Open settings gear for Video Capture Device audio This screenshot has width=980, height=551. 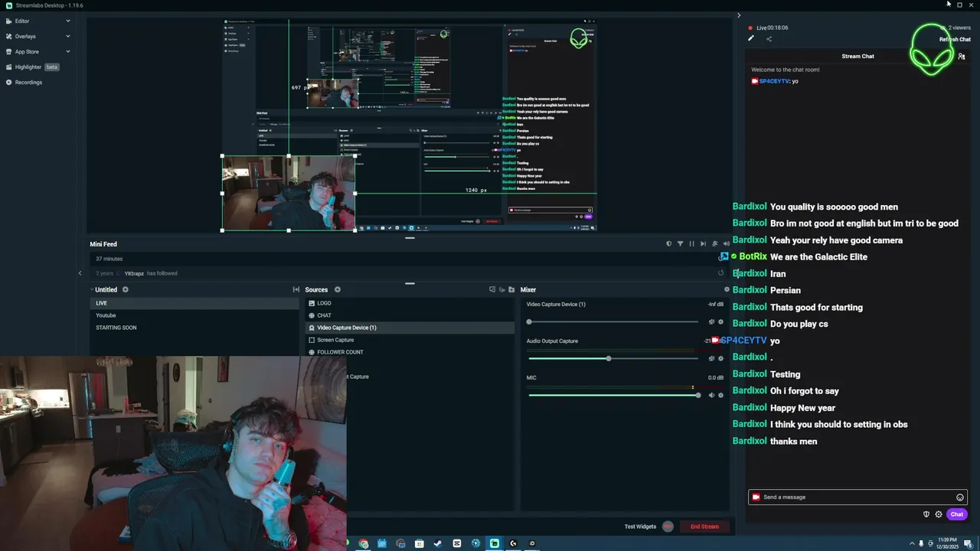click(720, 322)
